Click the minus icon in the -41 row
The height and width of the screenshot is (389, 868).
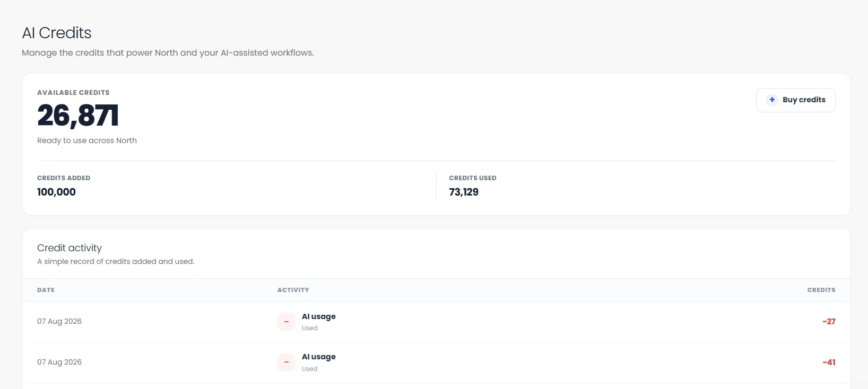click(x=287, y=363)
